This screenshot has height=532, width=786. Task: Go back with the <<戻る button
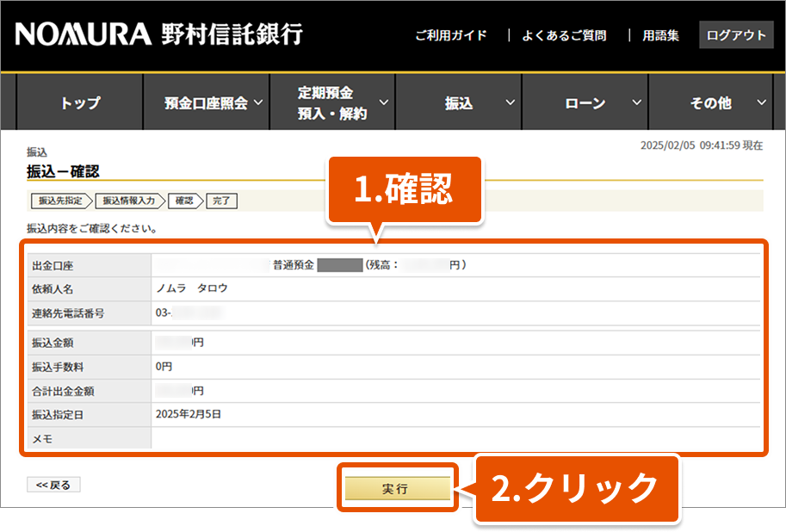[x=53, y=485]
